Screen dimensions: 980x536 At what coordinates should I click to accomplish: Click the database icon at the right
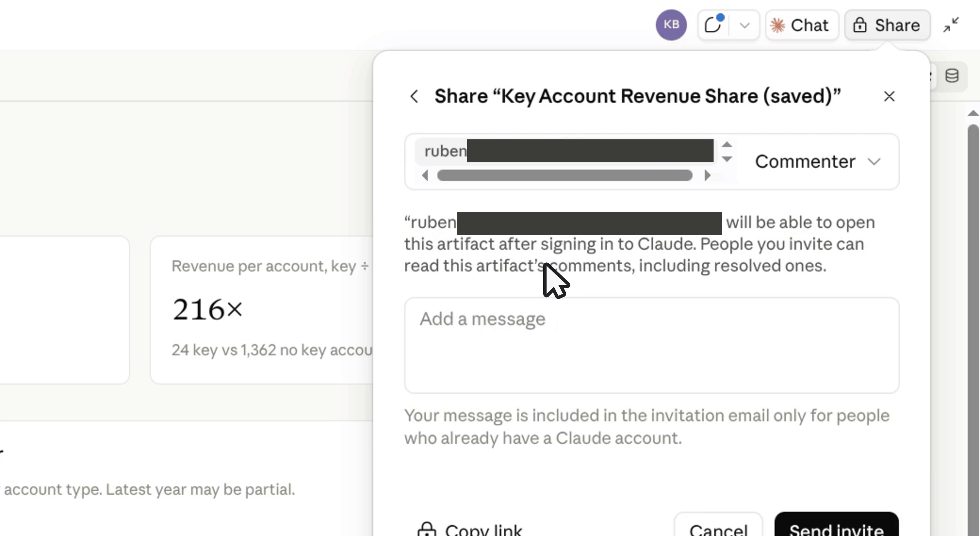[952, 76]
